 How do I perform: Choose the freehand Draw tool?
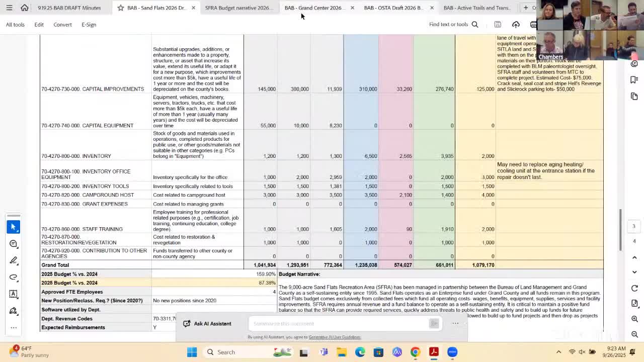[14, 277]
